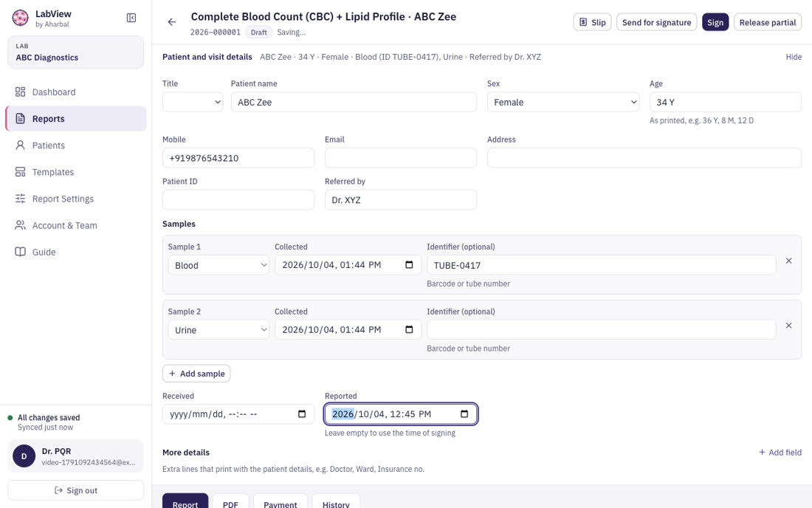The width and height of the screenshot is (812, 508).
Task: Click the Templates layout icon
Action: coord(20,172)
